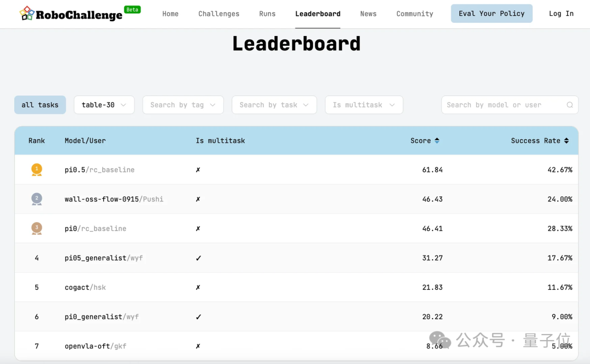The height and width of the screenshot is (364, 590).
Task: Click the rank number 7
Action: point(37,346)
